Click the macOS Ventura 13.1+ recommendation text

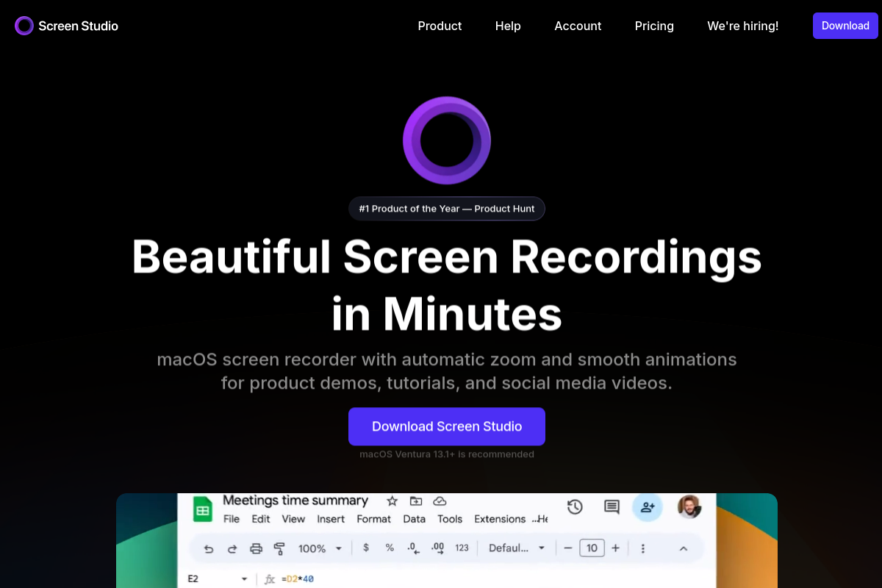coord(447,454)
